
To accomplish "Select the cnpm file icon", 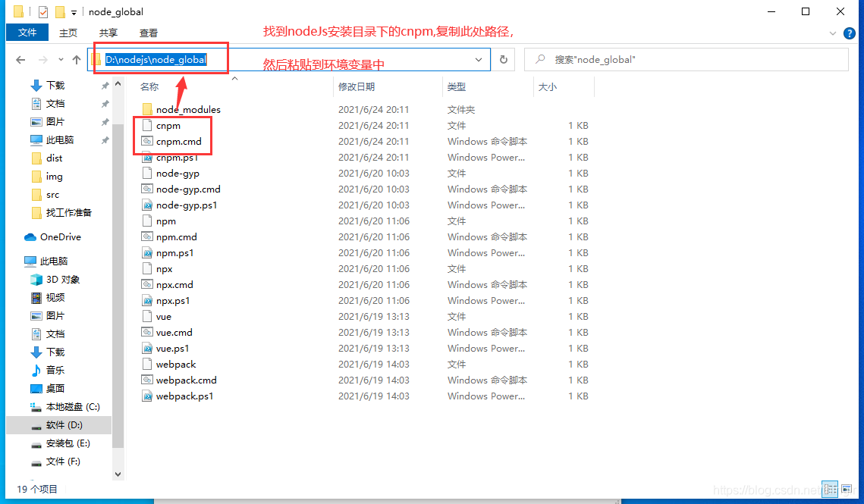I will tap(147, 126).
